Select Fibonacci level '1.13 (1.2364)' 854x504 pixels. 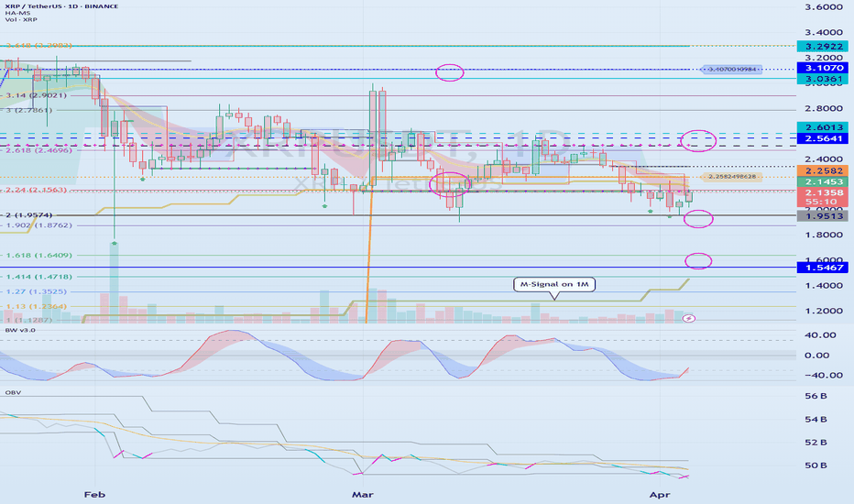point(36,306)
